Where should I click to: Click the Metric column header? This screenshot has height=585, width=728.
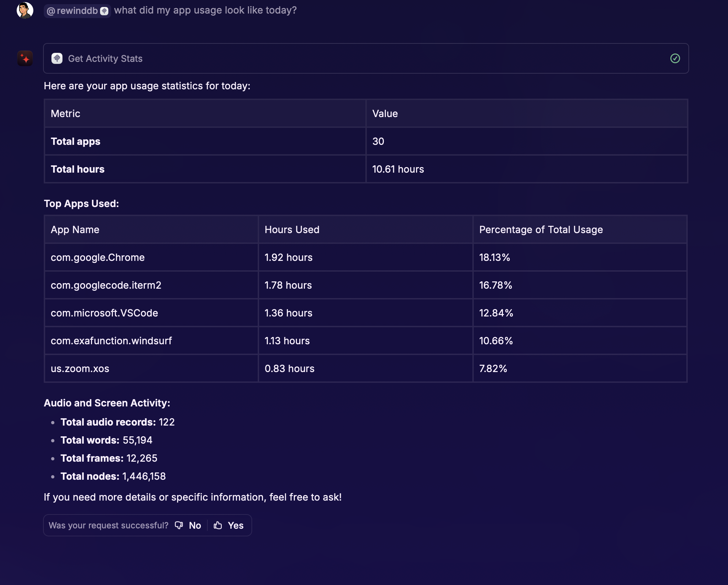click(x=65, y=114)
